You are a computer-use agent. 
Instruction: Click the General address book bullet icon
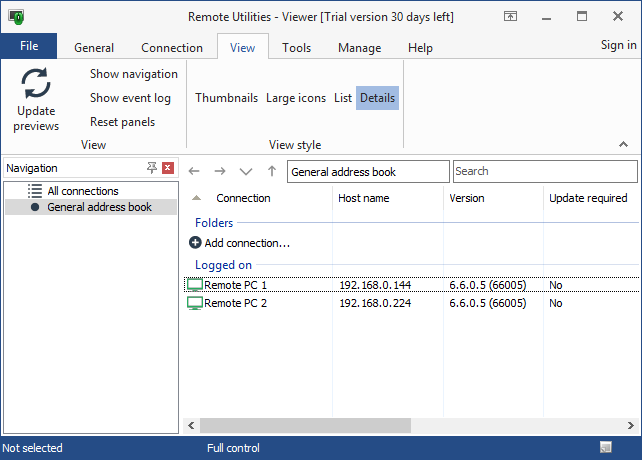35,207
